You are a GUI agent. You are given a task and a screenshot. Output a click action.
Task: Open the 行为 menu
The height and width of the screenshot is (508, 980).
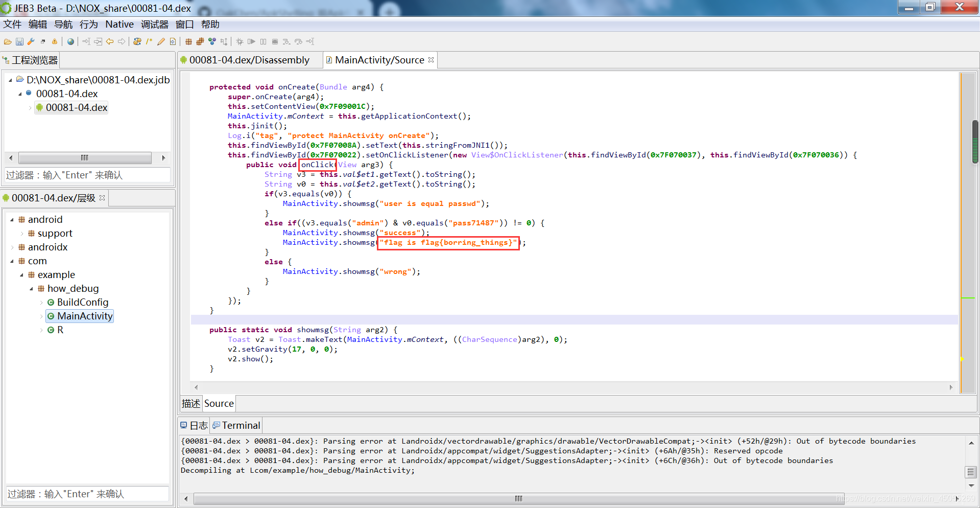pos(89,25)
